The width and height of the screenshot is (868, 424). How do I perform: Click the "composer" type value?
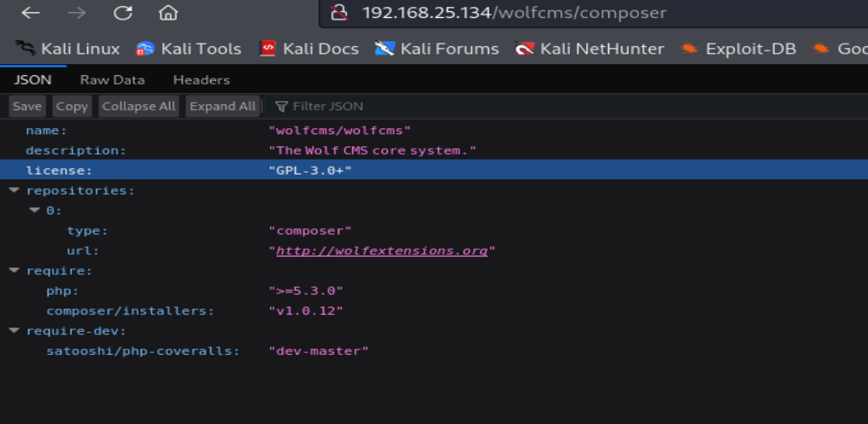[310, 231]
